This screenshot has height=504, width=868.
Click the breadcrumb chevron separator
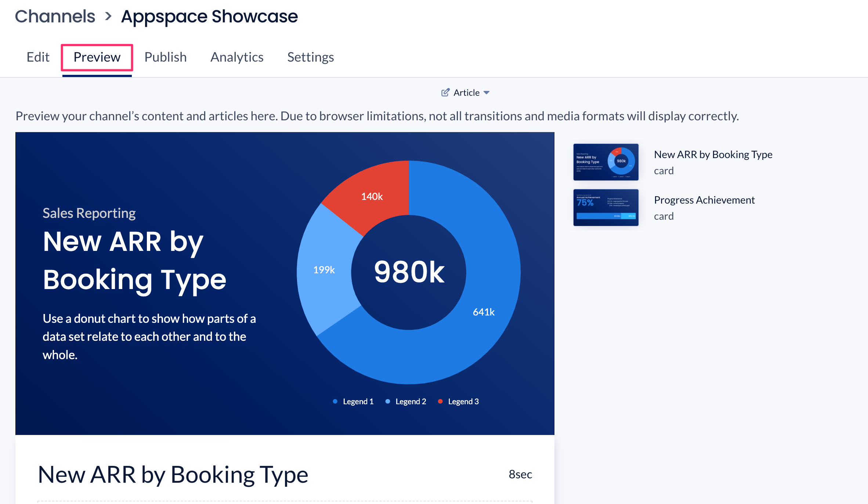(108, 17)
